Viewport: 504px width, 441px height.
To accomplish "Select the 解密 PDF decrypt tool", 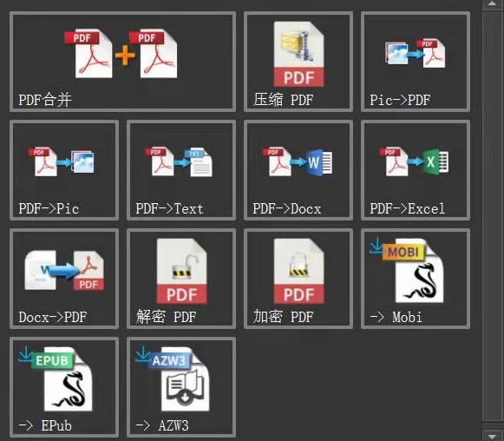I will pyautogui.click(x=181, y=279).
